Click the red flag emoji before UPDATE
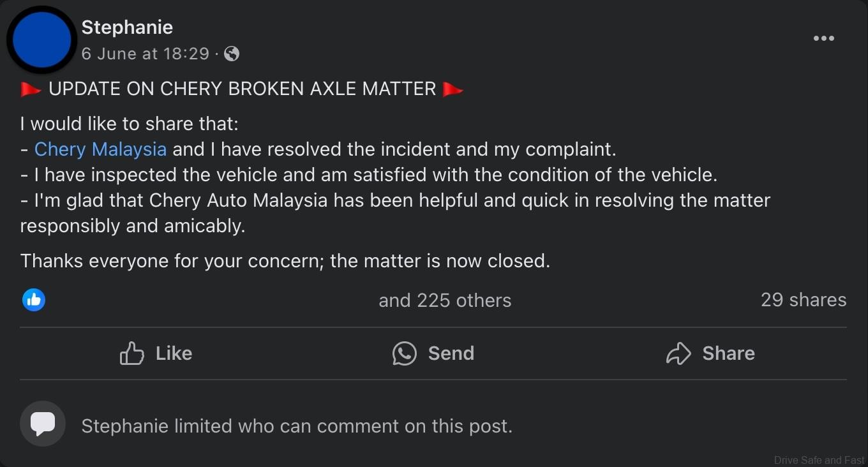The width and height of the screenshot is (868, 467). [x=31, y=89]
